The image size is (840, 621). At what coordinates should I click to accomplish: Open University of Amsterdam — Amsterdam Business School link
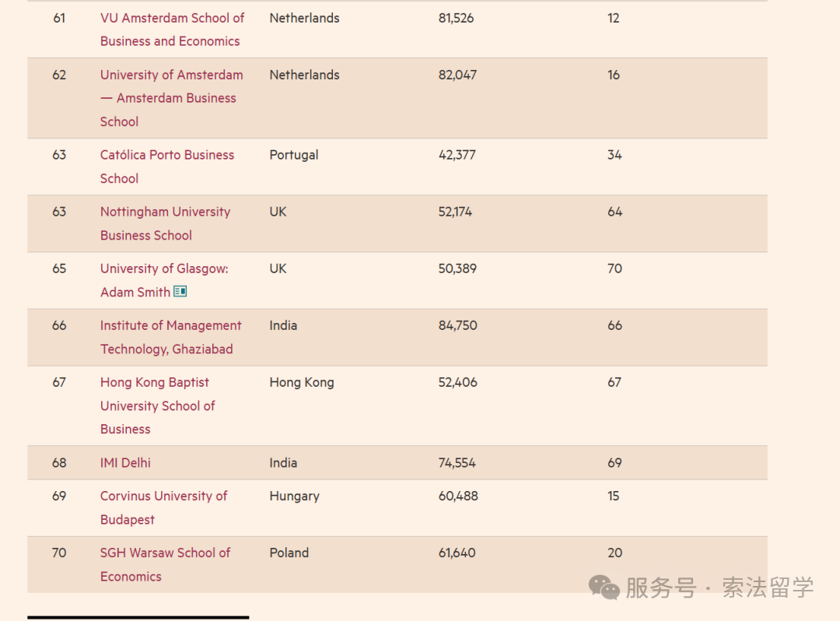[171, 98]
